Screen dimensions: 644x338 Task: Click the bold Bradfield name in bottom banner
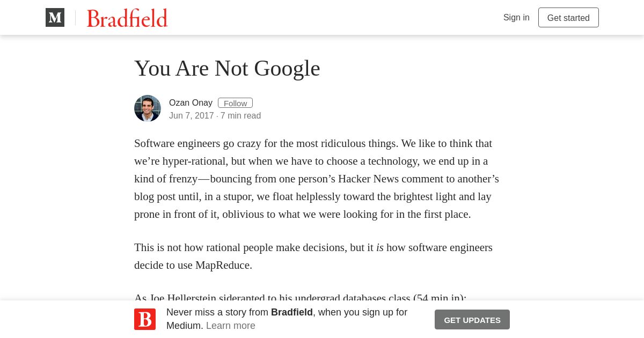292,312
